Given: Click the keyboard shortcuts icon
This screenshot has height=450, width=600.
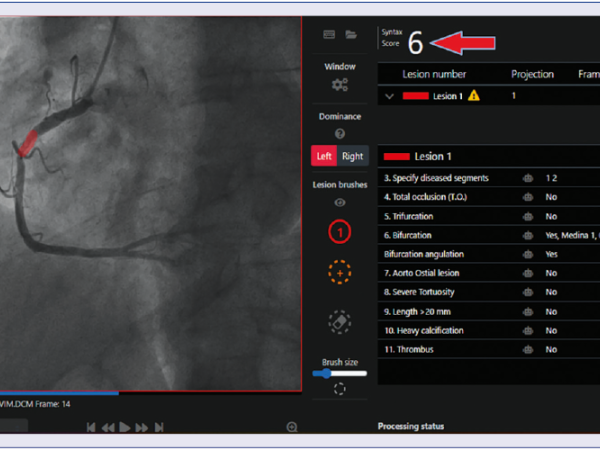Looking at the screenshot, I should [x=329, y=34].
